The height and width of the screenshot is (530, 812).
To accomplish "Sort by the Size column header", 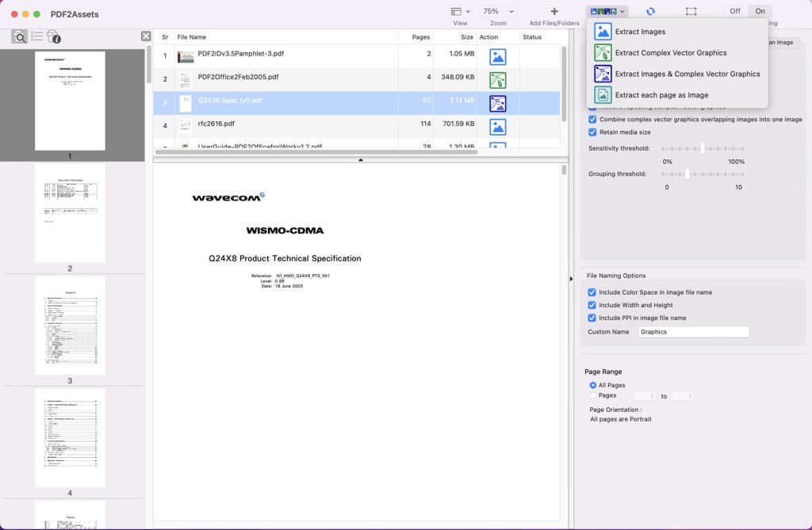I will [454, 37].
